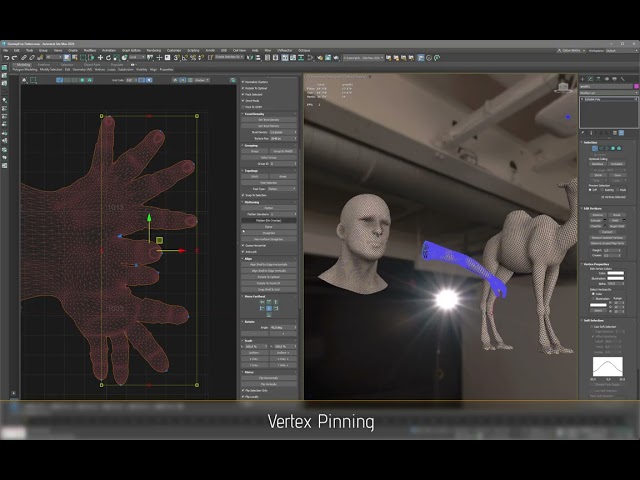Choose the Rectangular Selection Region tool

83,58
